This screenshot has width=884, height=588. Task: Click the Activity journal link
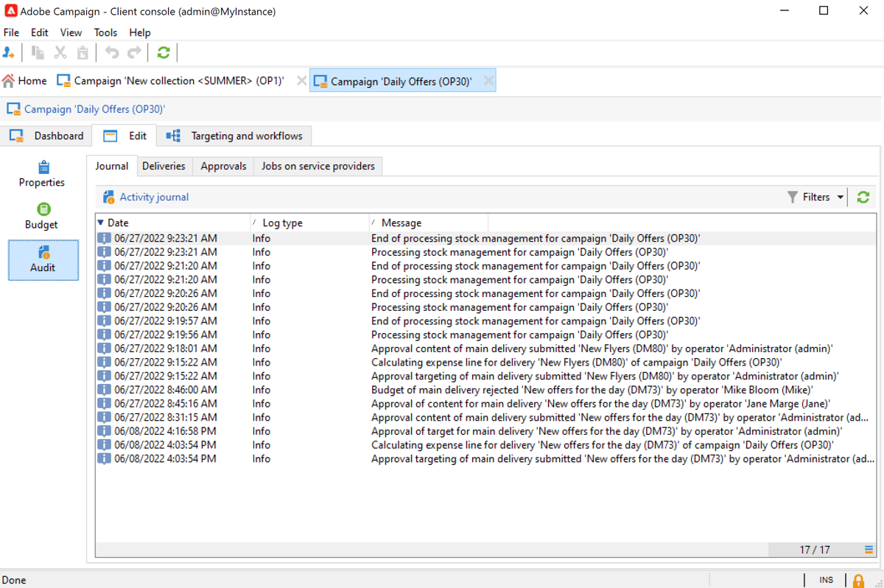point(154,197)
